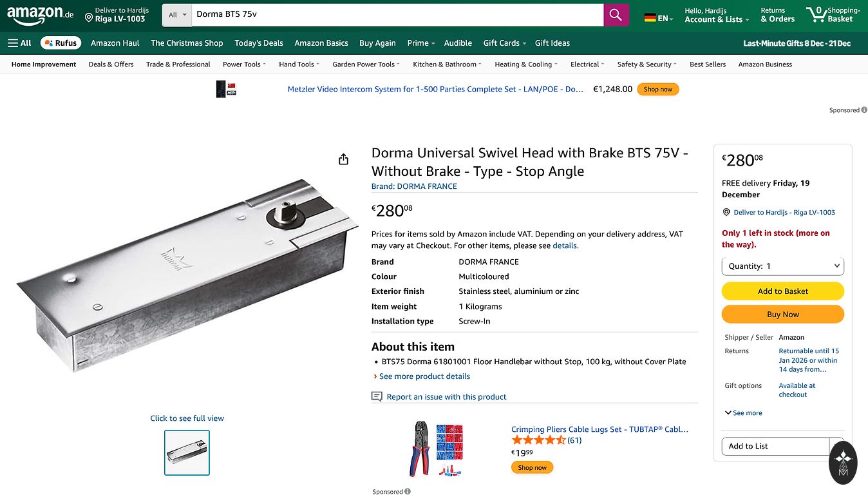Click the floating assistant icon bottom right
Viewport: 868px width, 495px height.
pos(843,462)
